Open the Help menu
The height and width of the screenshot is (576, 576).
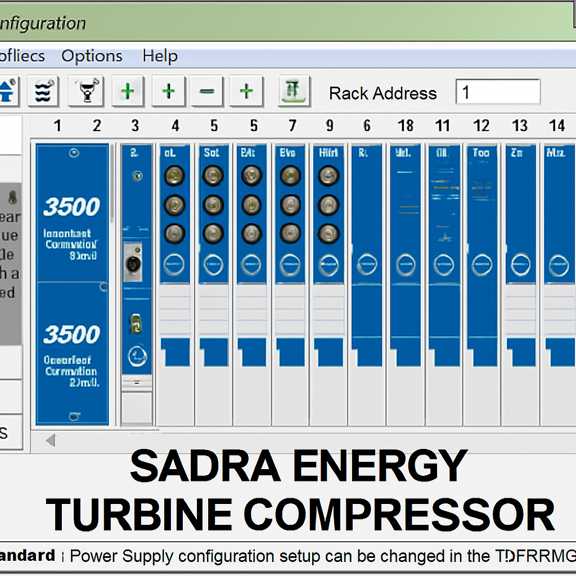click(160, 56)
